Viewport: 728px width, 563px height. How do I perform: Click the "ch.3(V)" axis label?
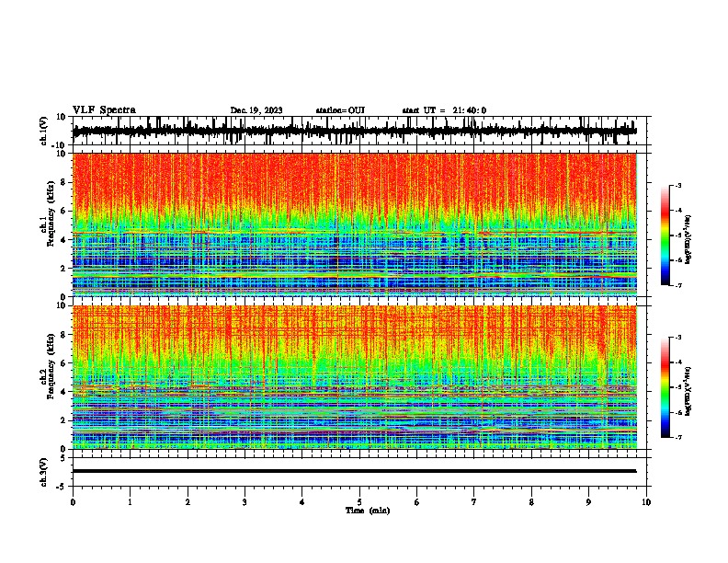tap(44, 472)
